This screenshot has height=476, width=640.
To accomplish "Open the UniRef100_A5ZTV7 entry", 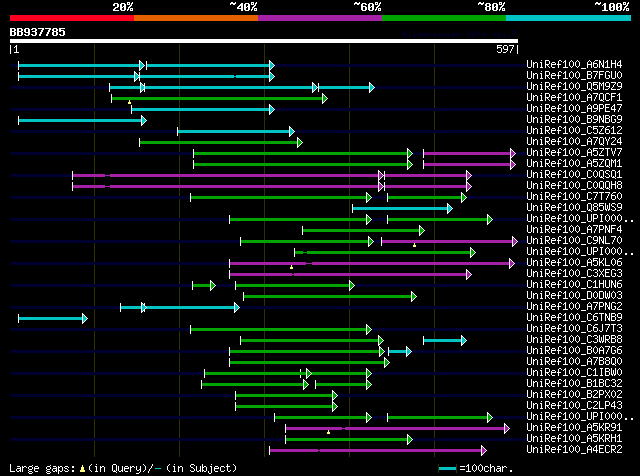I will [x=574, y=153].
